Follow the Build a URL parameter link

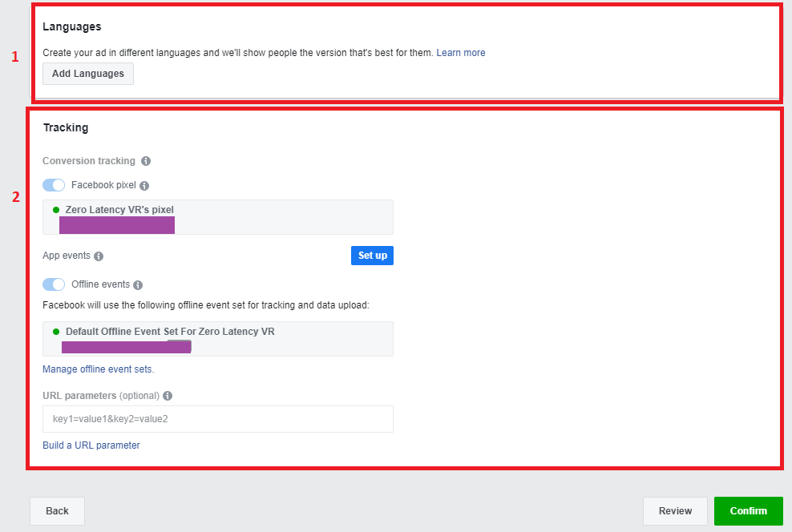pyautogui.click(x=91, y=445)
